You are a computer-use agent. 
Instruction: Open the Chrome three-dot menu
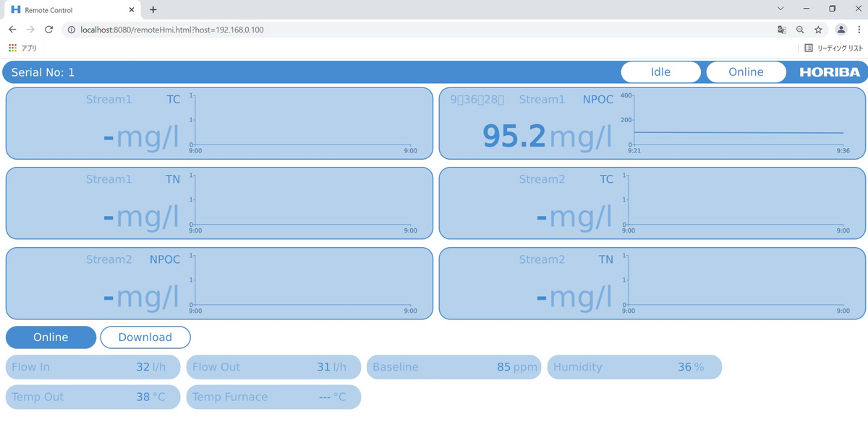coord(859,30)
